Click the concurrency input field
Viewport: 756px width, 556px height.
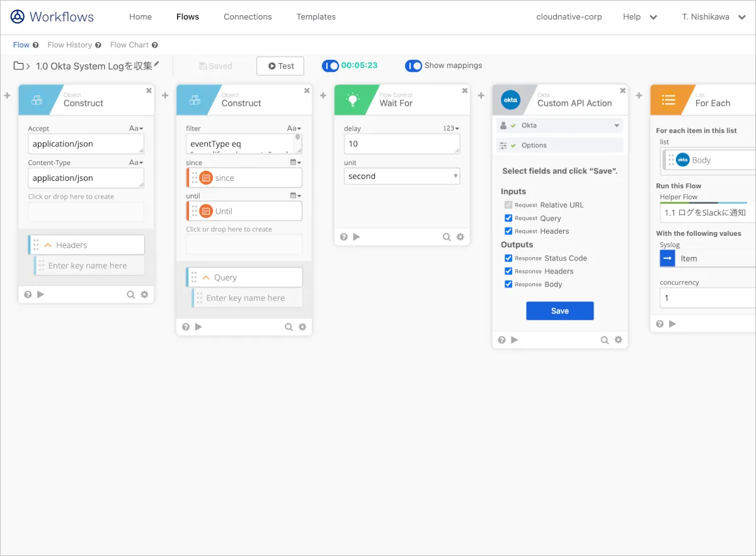tap(707, 298)
